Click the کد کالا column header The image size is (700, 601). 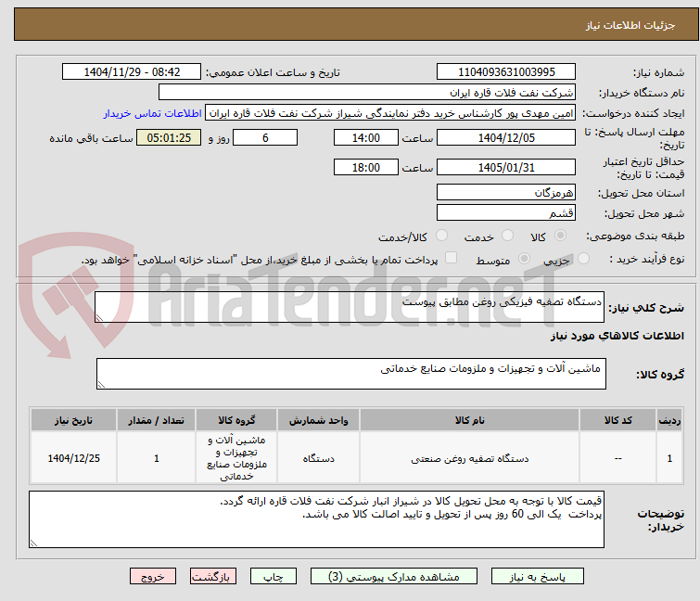pos(617,420)
